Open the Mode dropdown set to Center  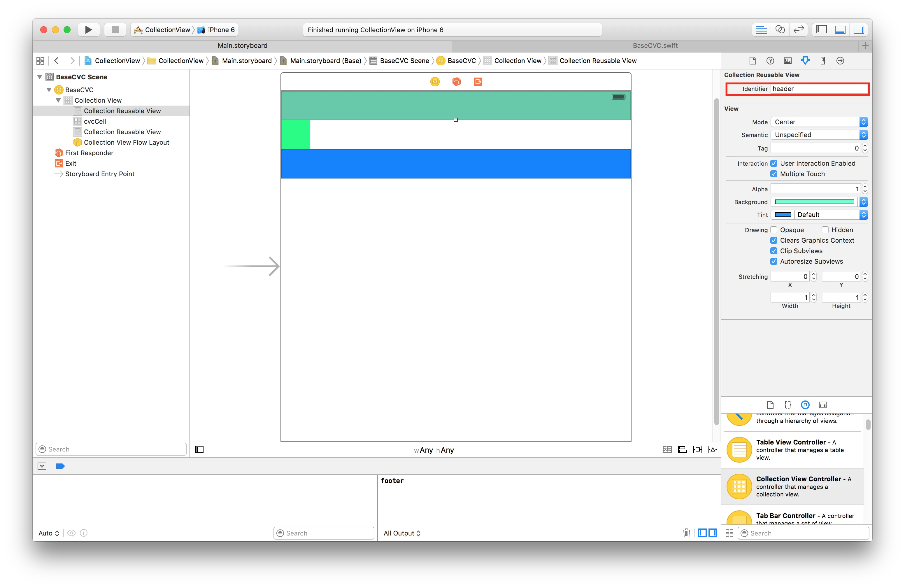point(819,122)
